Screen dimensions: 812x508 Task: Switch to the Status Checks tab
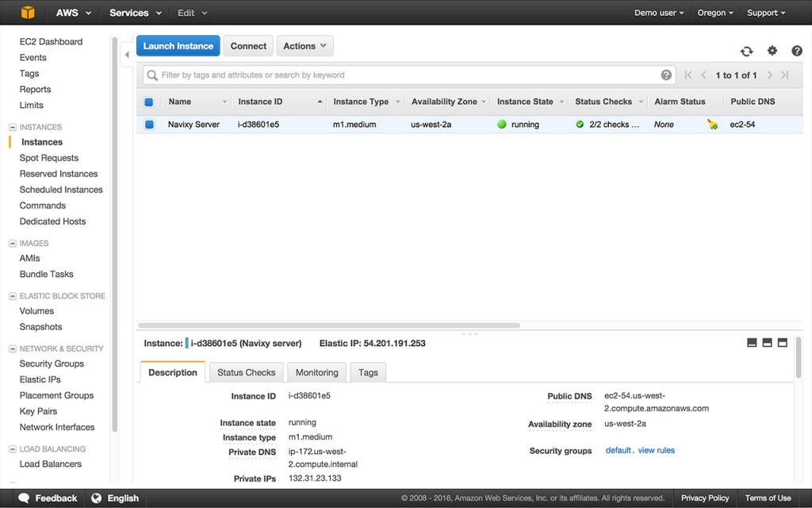(x=246, y=372)
